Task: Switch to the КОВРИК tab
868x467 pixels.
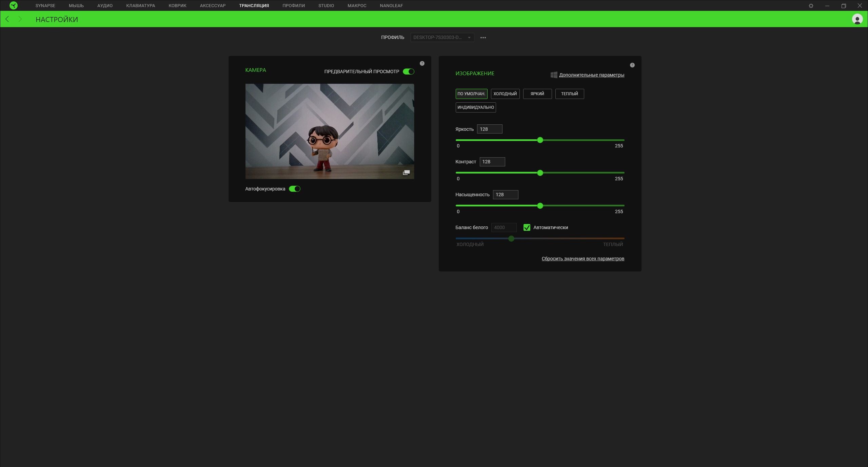Action: click(x=178, y=6)
